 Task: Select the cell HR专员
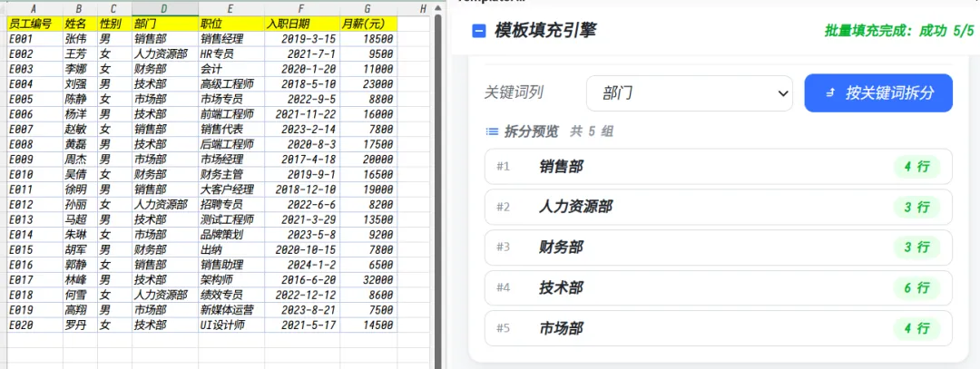click(231, 53)
